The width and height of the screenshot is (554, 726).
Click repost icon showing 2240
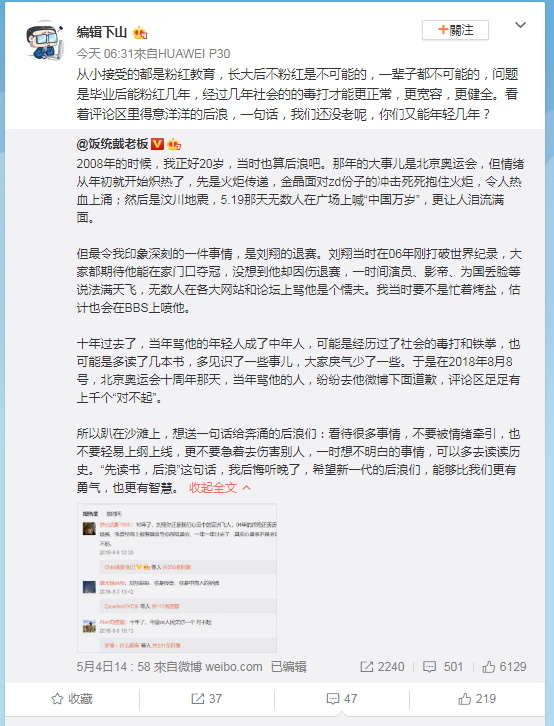coord(366,667)
